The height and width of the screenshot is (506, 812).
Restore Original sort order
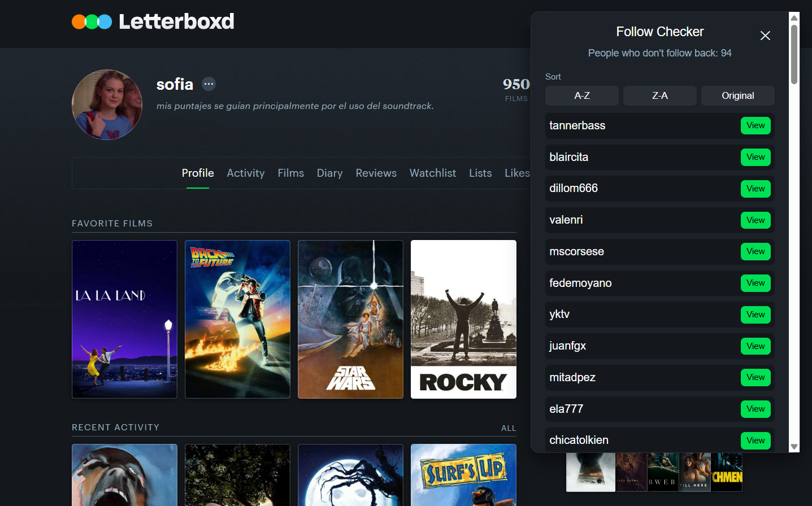point(738,95)
